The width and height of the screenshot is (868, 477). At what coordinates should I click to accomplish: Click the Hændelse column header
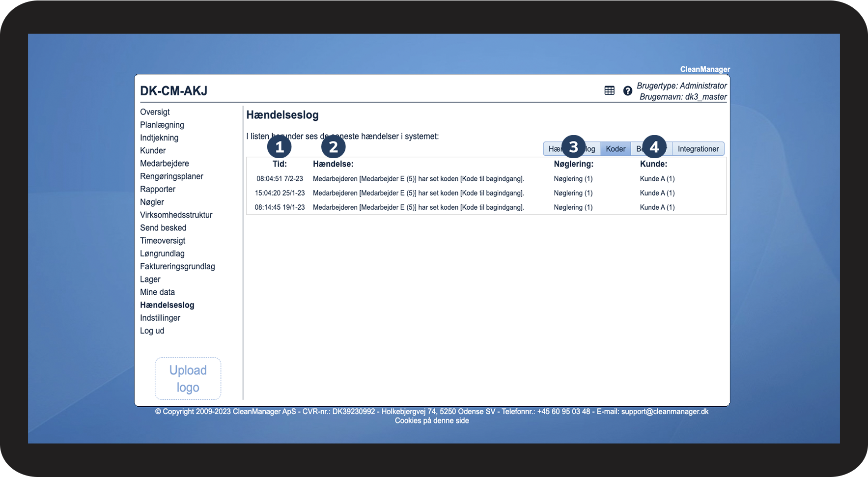point(333,164)
